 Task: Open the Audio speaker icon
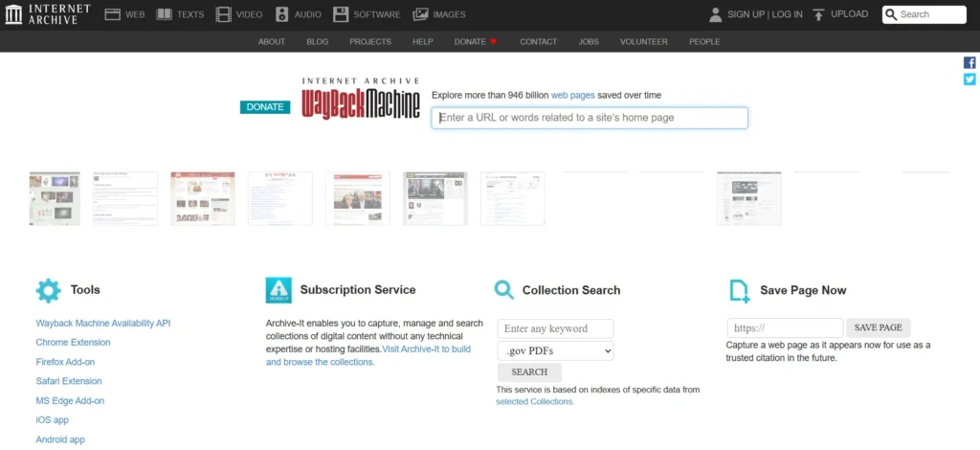coord(282,14)
